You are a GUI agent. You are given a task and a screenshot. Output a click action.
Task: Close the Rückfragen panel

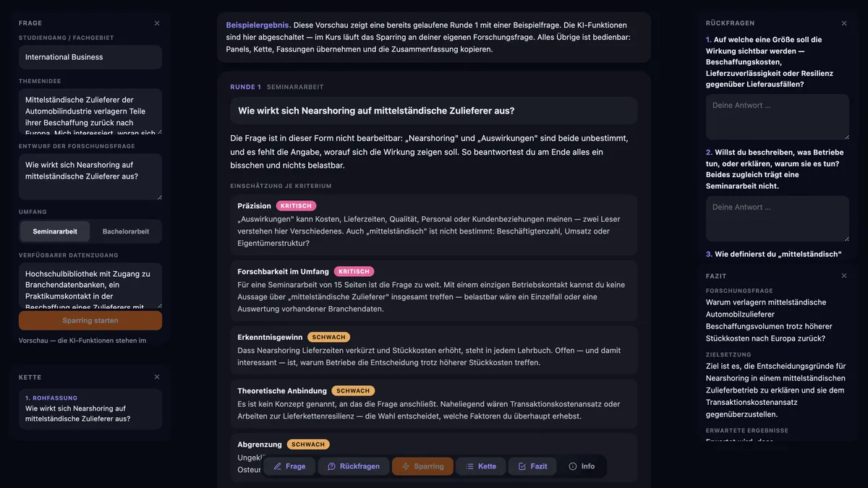click(x=844, y=23)
